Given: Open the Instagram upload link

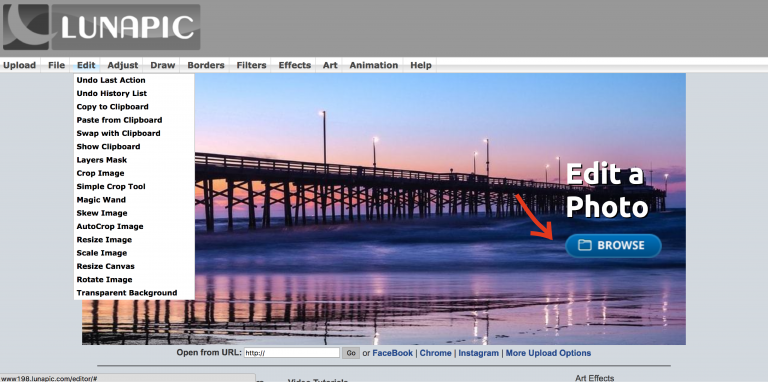Looking at the screenshot, I should coord(479,353).
